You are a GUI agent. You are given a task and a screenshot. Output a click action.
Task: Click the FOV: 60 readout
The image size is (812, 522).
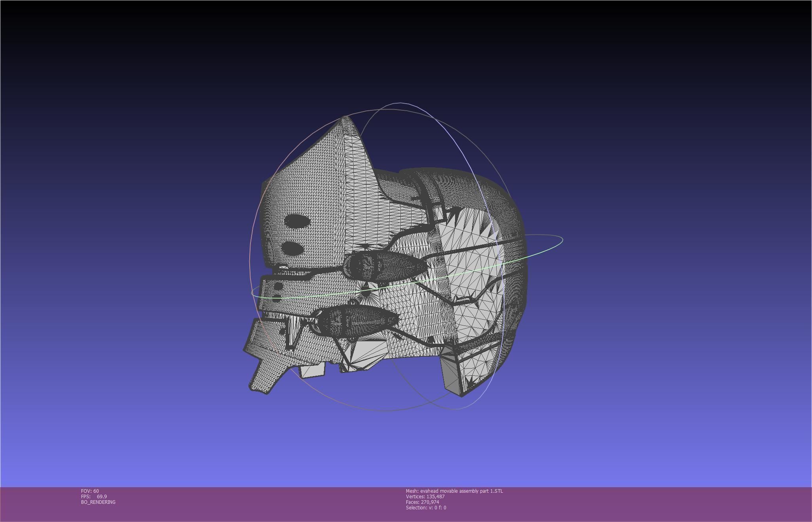90,491
